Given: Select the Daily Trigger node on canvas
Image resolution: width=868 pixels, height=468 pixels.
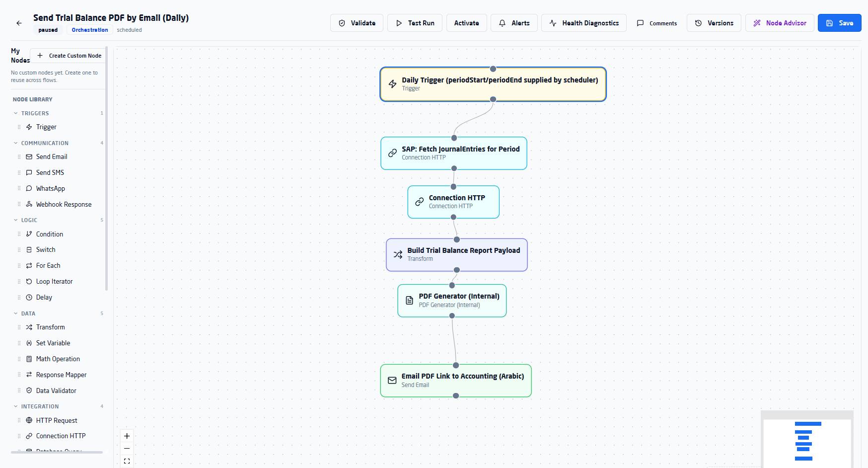Looking at the screenshot, I should pos(493,84).
